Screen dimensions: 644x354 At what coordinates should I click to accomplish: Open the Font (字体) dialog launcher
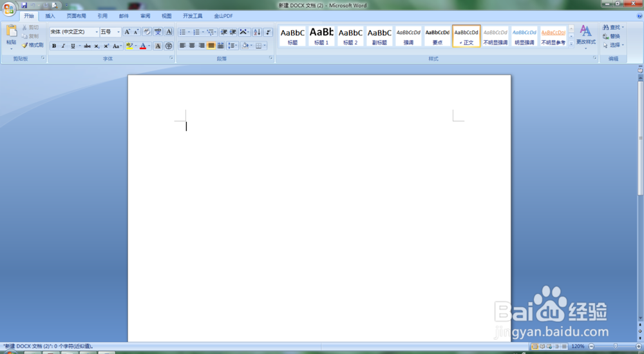[171, 59]
